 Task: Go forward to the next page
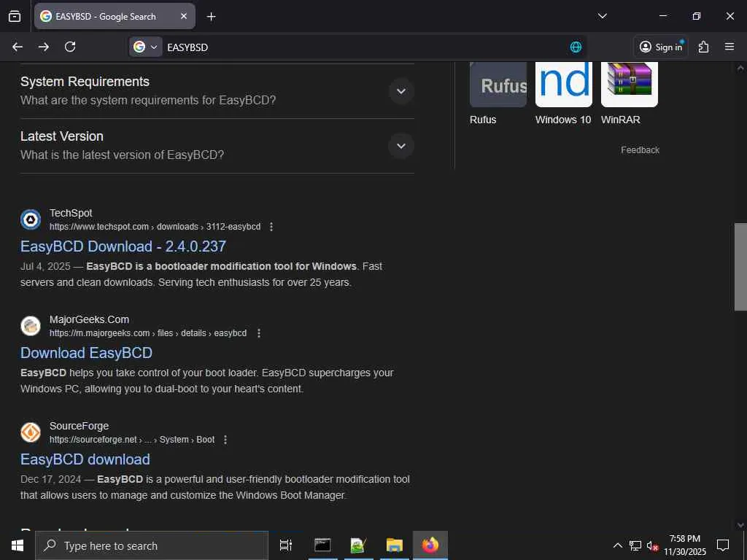[43, 47]
